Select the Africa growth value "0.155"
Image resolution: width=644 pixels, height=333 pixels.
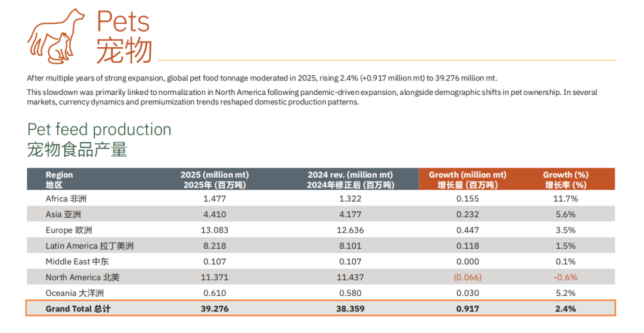[x=467, y=199]
